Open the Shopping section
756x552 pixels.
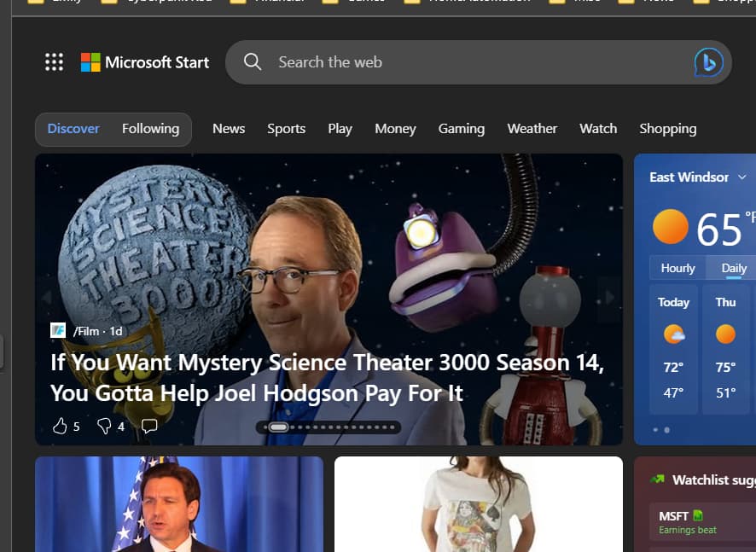[668, 129]
